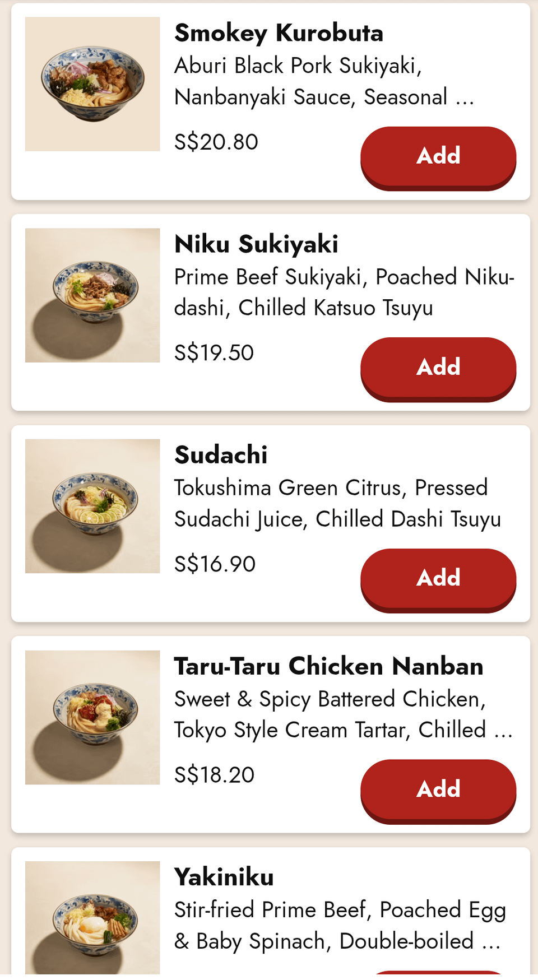Open Taru-Taru Chicken Nanban photo
The height and width of the screenshot is (980, 538).
(92, 717)
